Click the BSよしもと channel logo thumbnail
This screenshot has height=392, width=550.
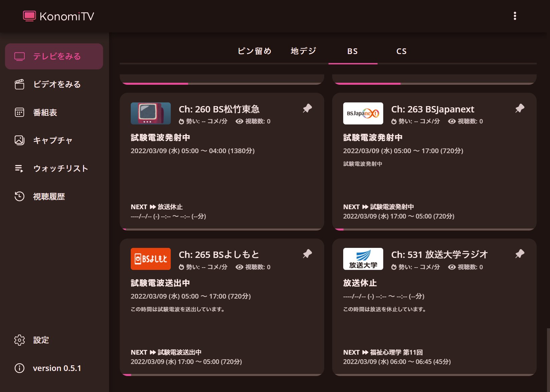coord(150,259)
